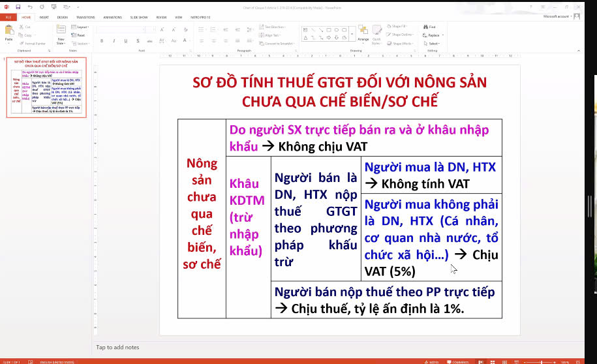The height and width of the screenshot is (364, 597).
Task: Undo the last action in Quick Access Toolbar
Action: click(30, 7)
